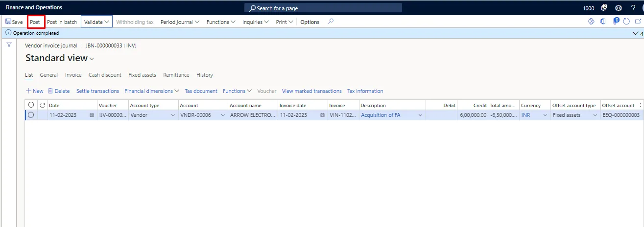644x227 pixels.
Task: Click the Search for a page box
Action: pos(323,8)
